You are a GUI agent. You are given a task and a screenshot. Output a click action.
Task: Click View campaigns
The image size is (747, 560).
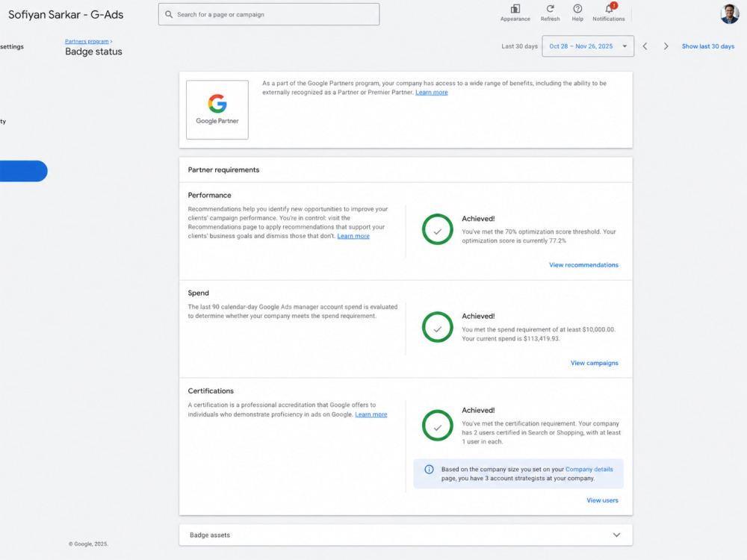[594, 363]
